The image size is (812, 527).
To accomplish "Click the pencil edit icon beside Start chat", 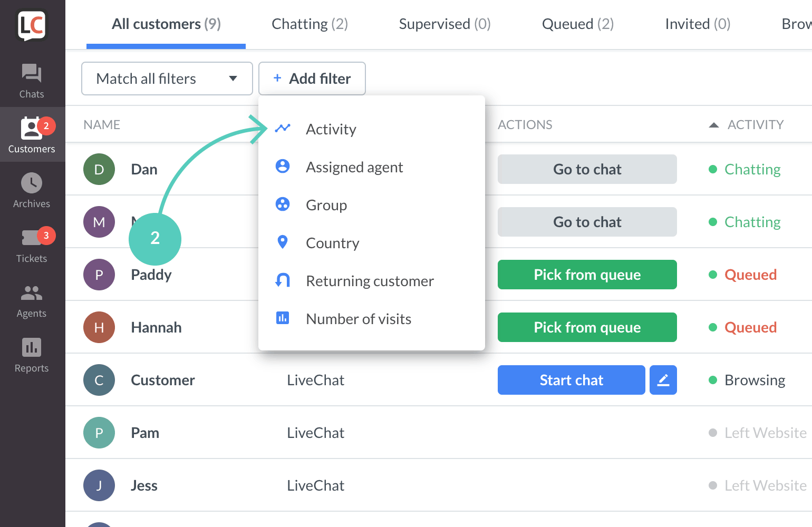I will (663, 380).
